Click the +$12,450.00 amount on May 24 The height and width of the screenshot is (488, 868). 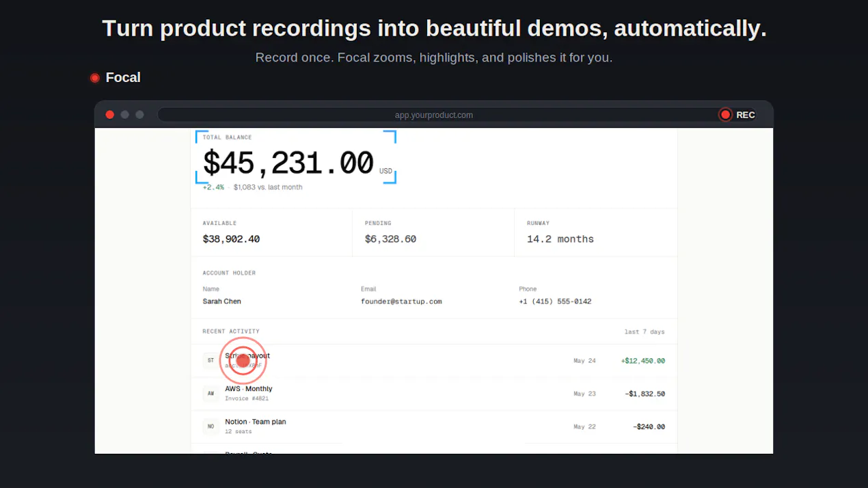(643, 361)
